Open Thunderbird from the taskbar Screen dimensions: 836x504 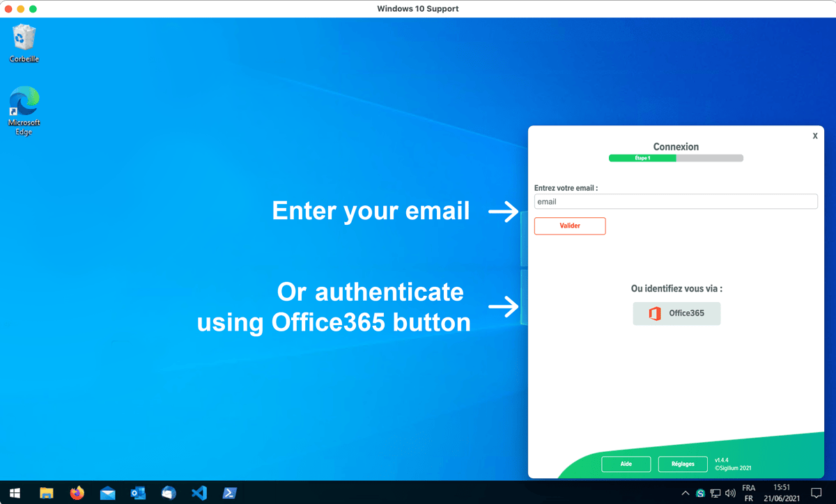tap(169, 493)
